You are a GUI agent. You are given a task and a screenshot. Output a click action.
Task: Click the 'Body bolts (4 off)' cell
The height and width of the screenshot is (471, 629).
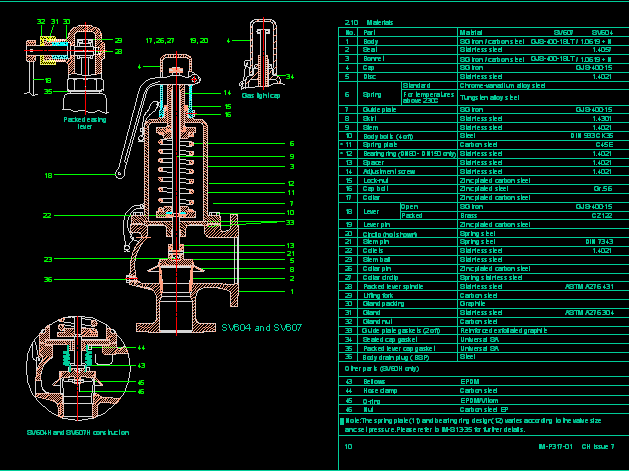tap(388, 136)
